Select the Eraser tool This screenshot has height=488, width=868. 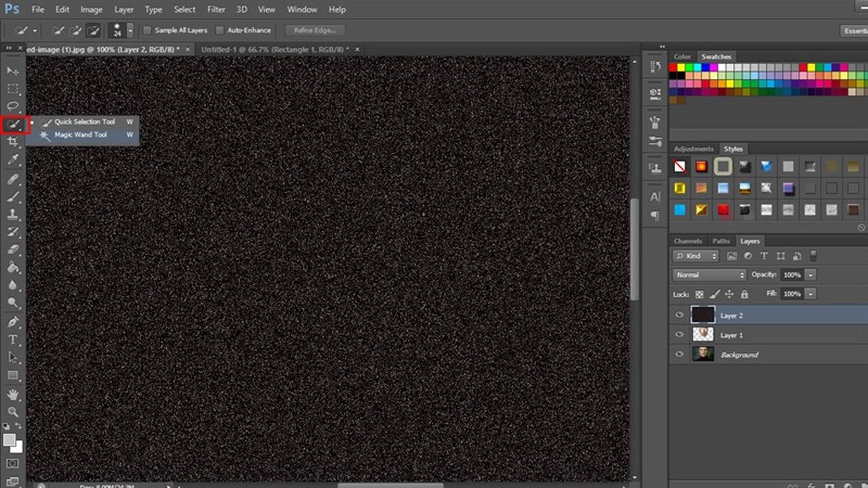pyautogui.click(x=13, y=250)
